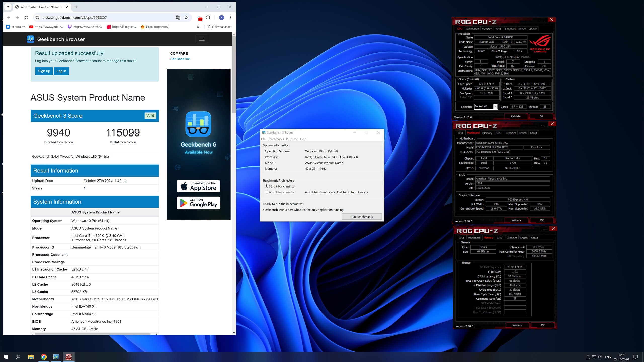The image size is (644, 362).
Task: Switch to CPU tab in middle CPU-Z window
Action: 460,133
